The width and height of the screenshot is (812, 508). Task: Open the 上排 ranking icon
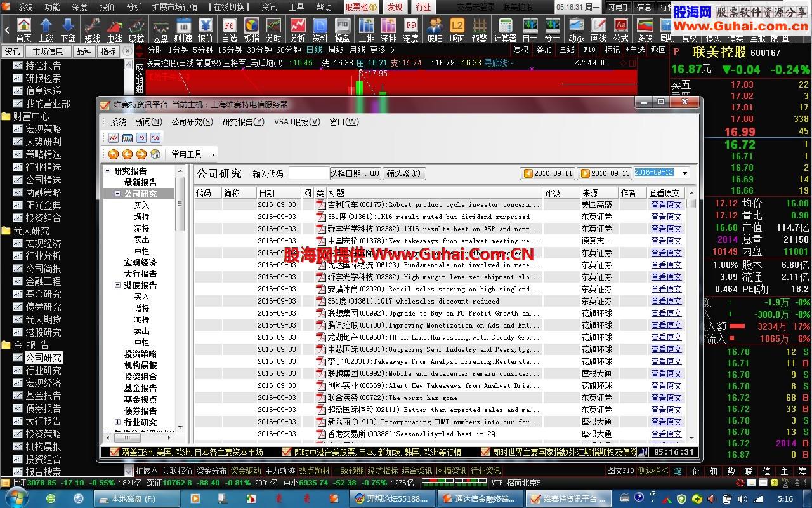coord(367,29)
